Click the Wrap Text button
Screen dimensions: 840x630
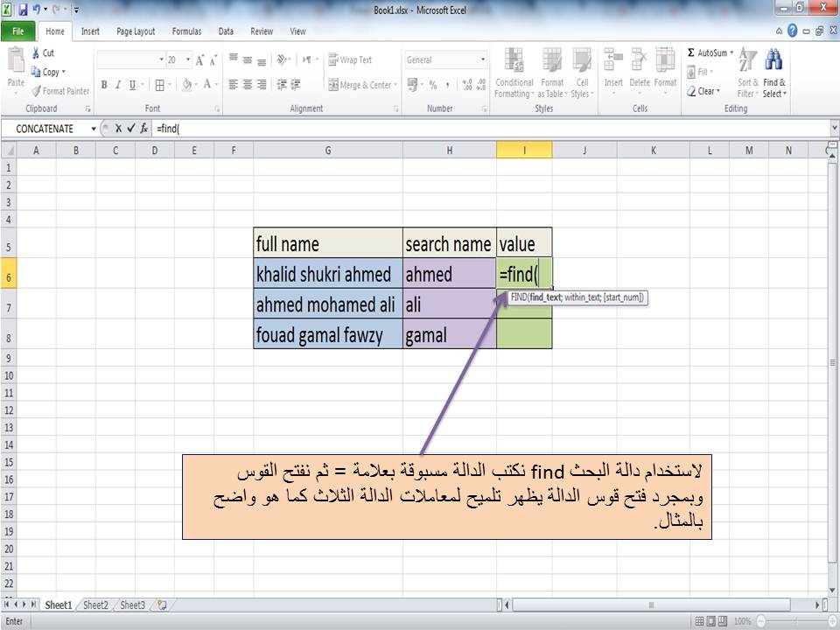coord(350,59)
